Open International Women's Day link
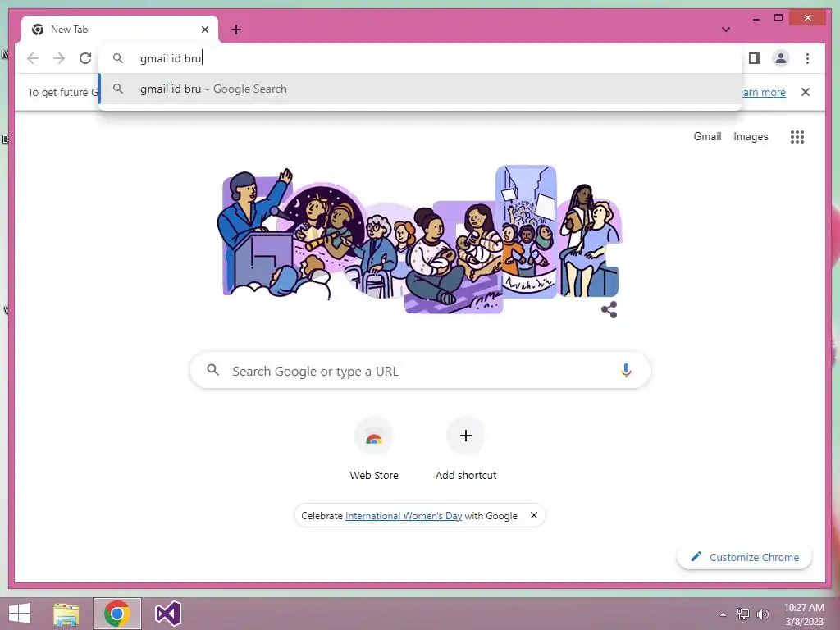 click(404, 515)
